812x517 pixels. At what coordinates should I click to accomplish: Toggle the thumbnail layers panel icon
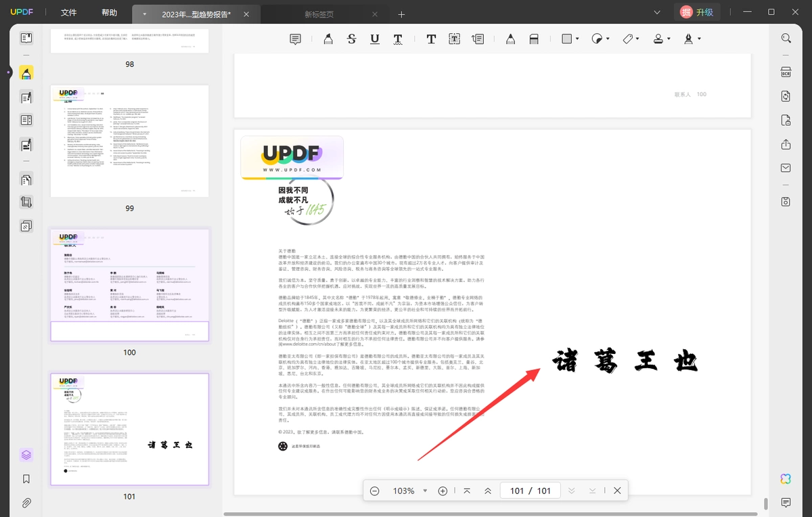[x=26, y=455]
